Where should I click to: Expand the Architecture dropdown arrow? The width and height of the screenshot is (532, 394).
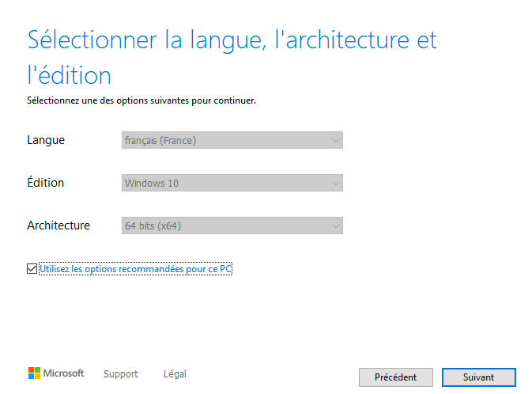pos(335,226)
